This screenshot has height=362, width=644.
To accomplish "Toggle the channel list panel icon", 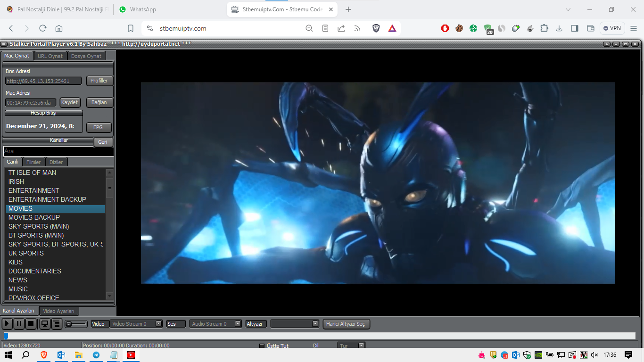I will pos(57,324).
